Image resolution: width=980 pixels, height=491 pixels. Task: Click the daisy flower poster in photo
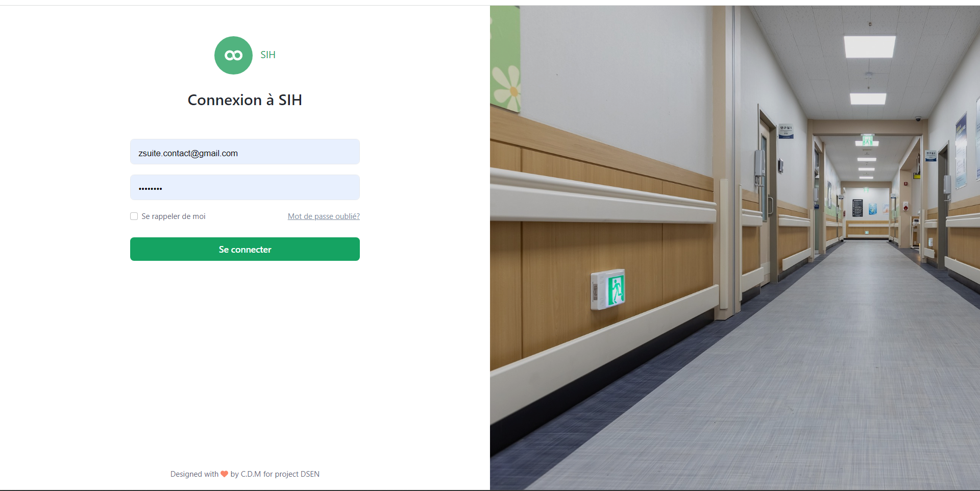coord(505,59)
